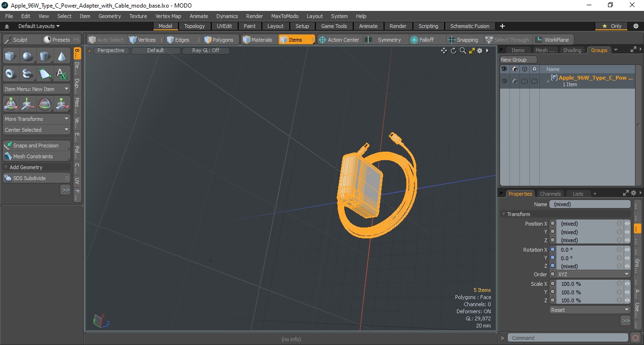Open Default Layouts dropdown
The width and height of the screenshot is (644, 345).
[39, 26]
